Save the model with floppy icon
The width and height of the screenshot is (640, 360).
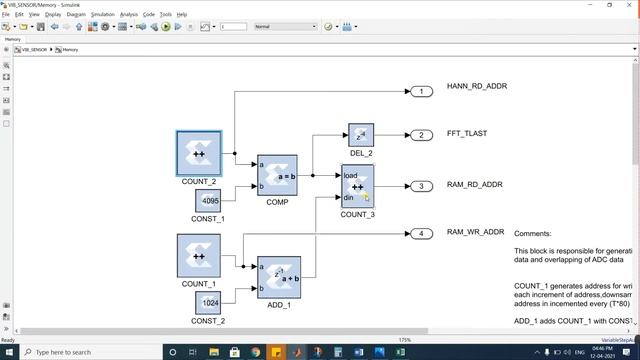tap(41, 27)
